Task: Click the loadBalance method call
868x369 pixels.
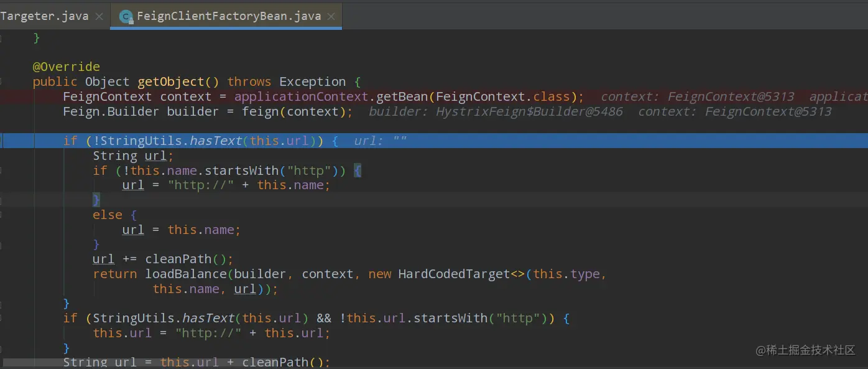Action: (186, 274)
